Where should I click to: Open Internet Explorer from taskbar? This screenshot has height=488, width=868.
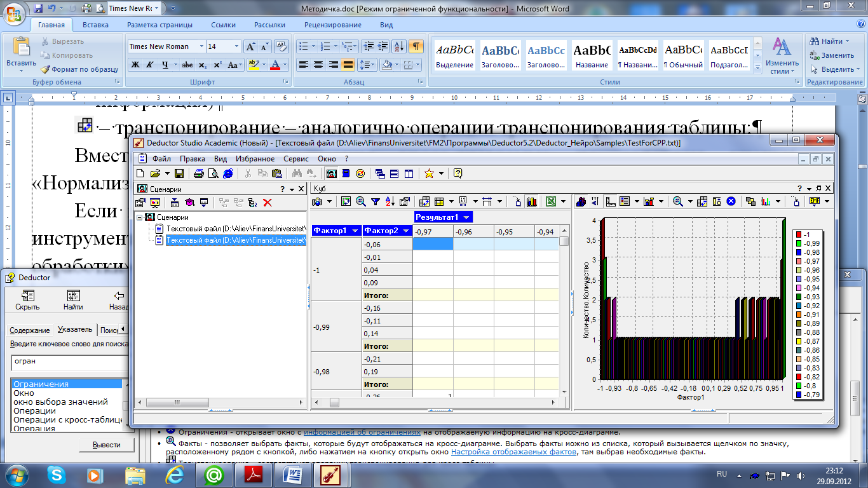click(175, 475)
